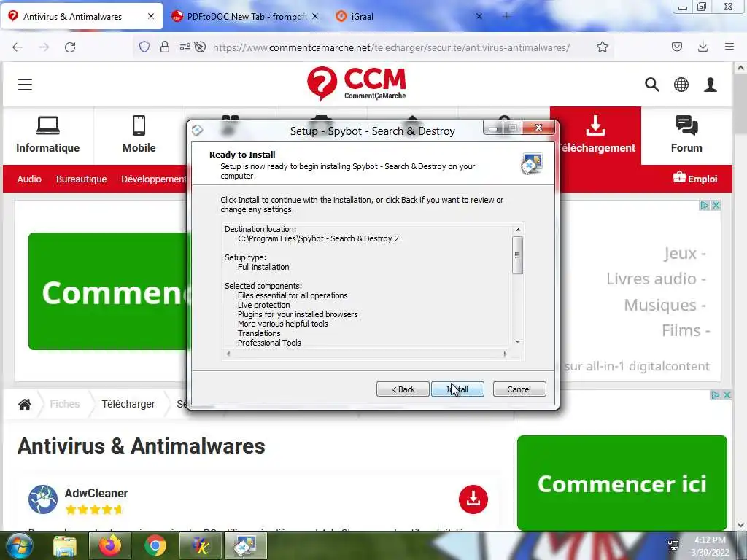Close the sidebar ad X
This screenshot has height=560, width=747.
(x=727, y=394)
